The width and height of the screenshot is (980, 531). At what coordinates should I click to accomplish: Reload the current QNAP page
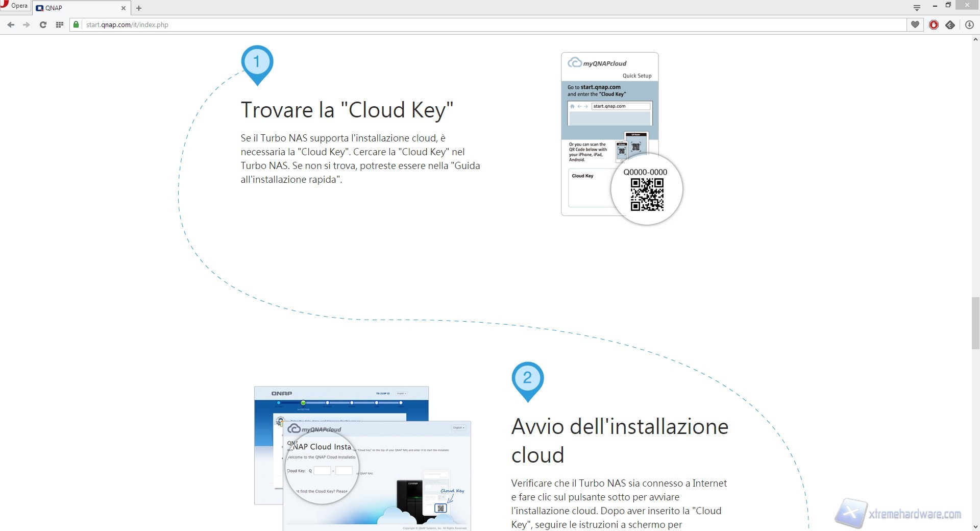click(43, 25)
